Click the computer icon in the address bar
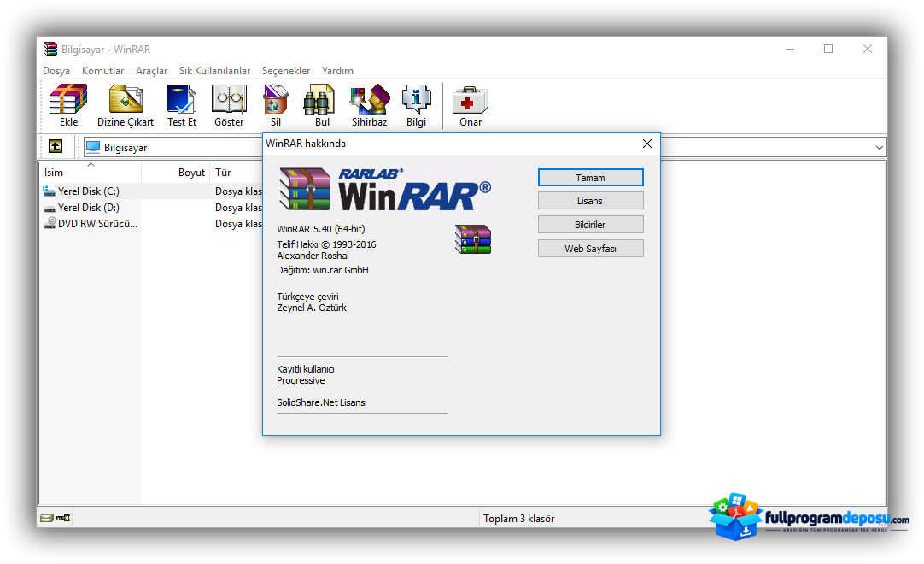This screenshot has width=924, height=564. [x=92, y=147]
